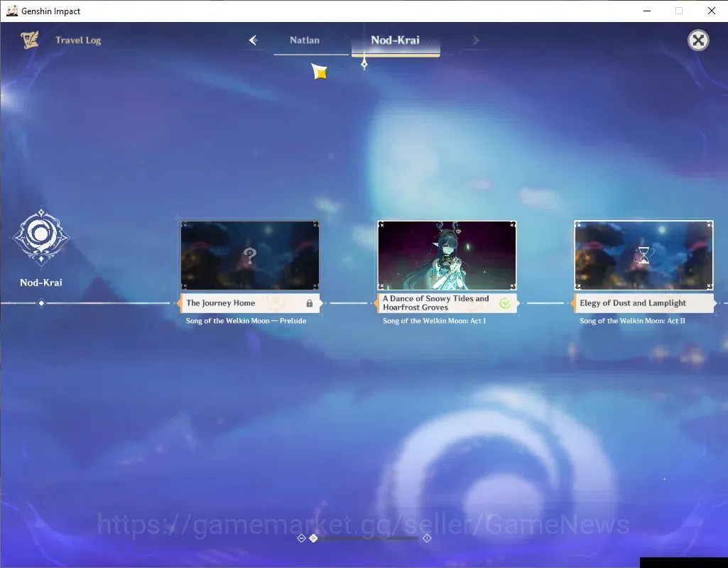Select the Nod-Krai tab
Viewport: 728px width, 568px height.
[395, 40]
